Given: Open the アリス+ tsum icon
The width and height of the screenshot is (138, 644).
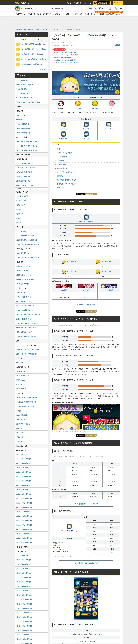Looking at the screenshot, I should point(86,134).
